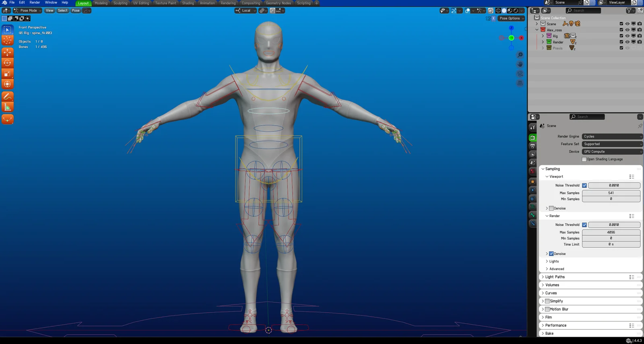
Task: Click the pan view hand icon
Action: pos(520,64)
